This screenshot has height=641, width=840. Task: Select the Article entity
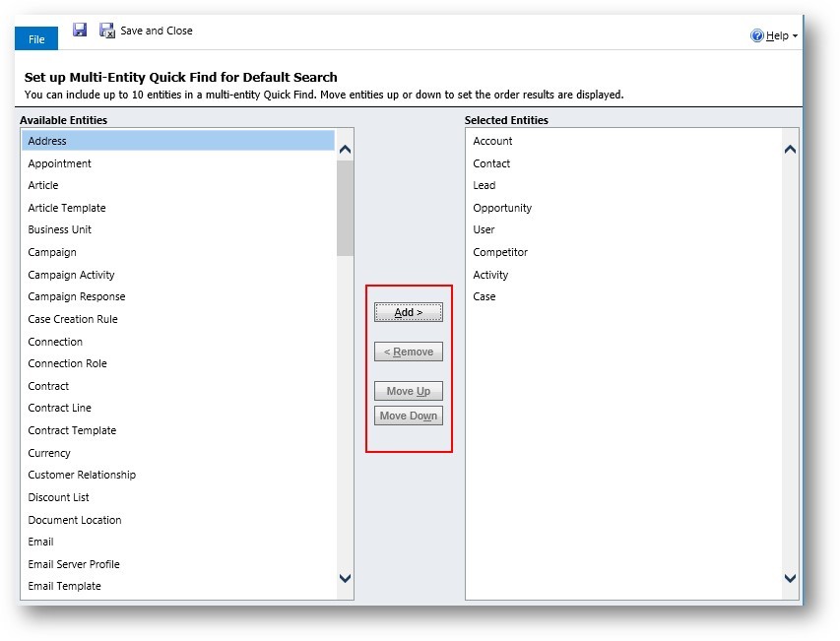coord(178,185)
